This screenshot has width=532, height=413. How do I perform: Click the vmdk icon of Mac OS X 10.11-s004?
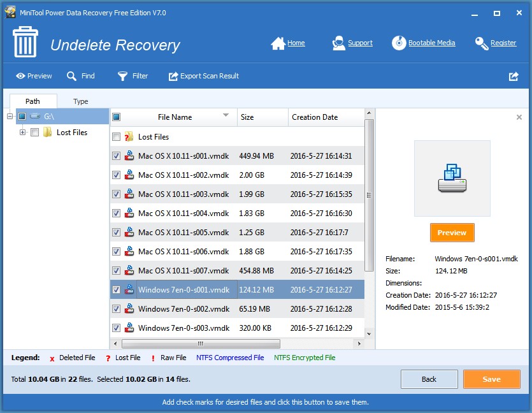pos(129,213)
